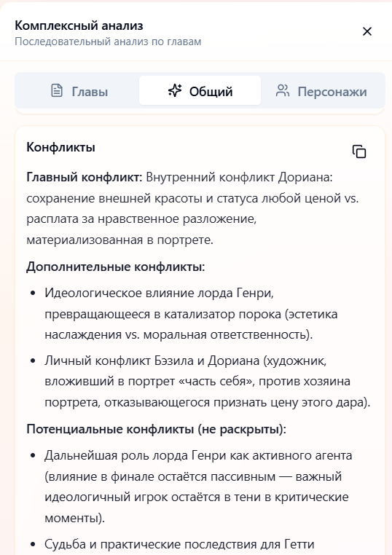This screenshot has width=392, height=555.
Task: Click the Судьба и практические последствия bullet
Action: 179,544
